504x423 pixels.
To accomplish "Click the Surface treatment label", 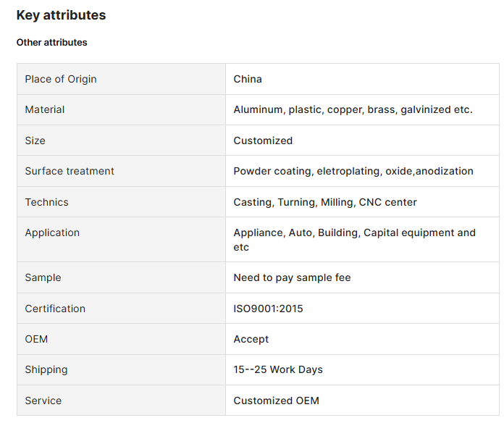I will pyautogui.click(x=70, y=171).
